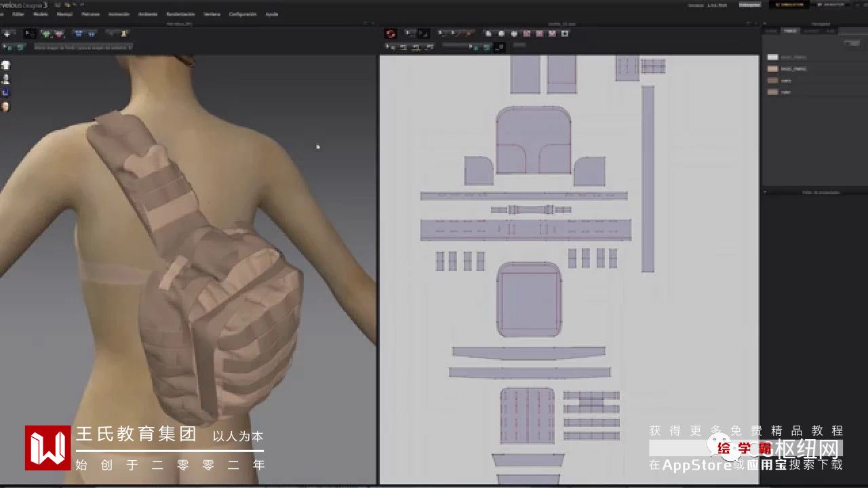Viewport: 868px width, 488px height.
Task: Toggle the gray avatar figure display icon
Action: (x=5, y=79)
